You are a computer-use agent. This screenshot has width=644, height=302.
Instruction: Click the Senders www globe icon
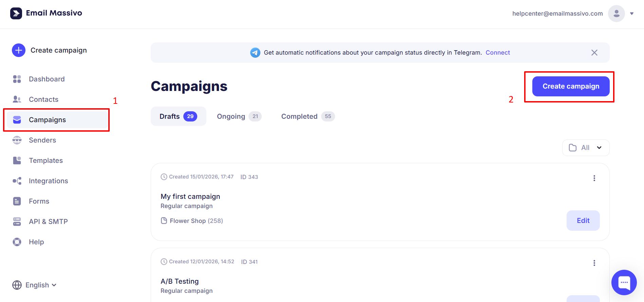point(17,140)
